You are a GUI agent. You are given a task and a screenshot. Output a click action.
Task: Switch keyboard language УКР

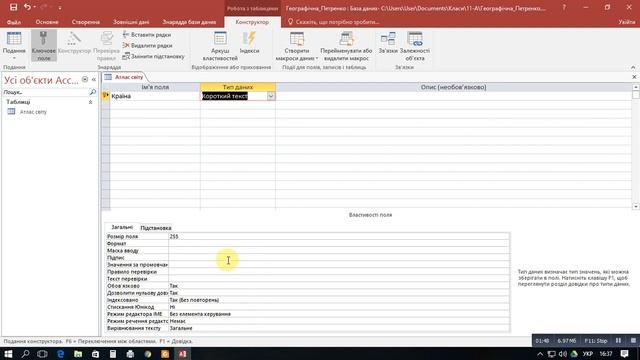pyautogui.click(x=588, y=354)
